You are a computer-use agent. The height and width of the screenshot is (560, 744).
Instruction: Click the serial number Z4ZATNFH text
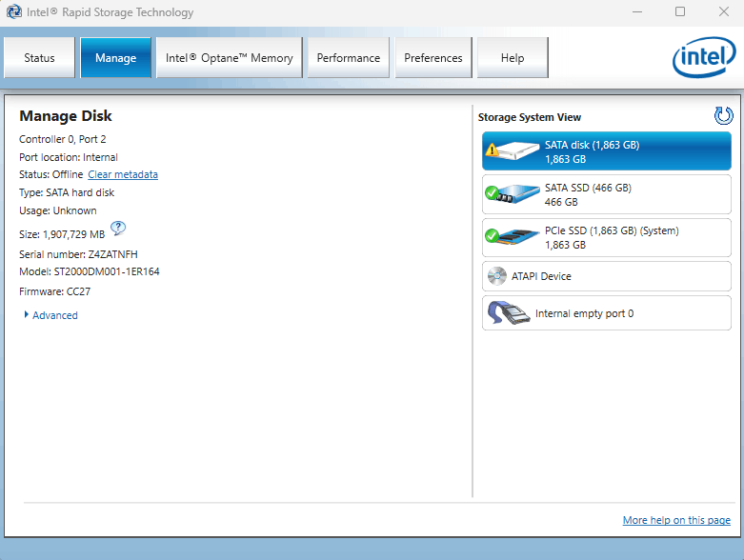(78, 254)
